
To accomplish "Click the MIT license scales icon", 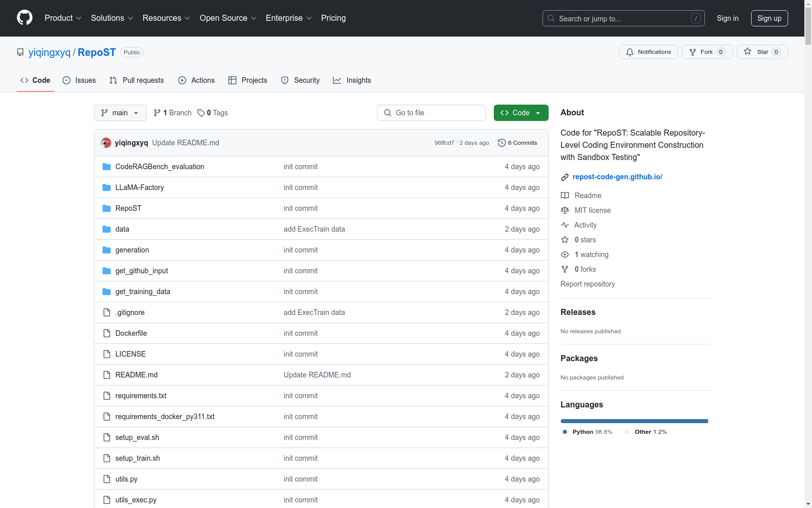I will click(565, 210).
